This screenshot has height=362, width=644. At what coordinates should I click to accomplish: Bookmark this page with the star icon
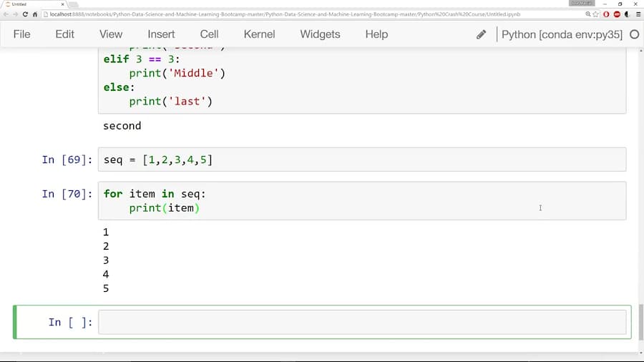coord(595,14)
